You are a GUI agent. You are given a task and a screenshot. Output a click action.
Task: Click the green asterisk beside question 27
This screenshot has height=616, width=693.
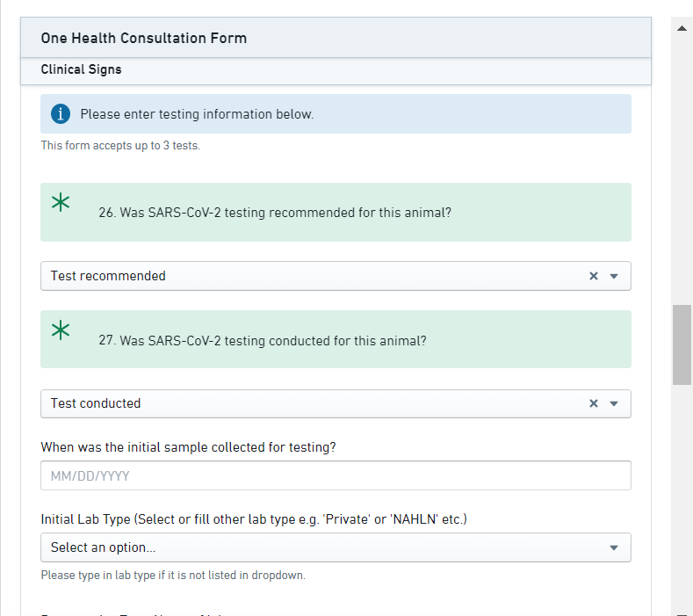point(61,330)
